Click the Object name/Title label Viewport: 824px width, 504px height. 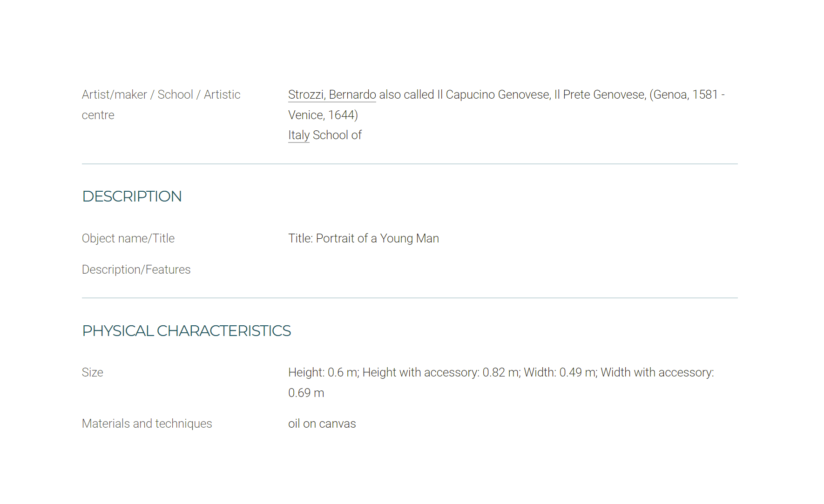pyautogui.click(x=128, y=238)
